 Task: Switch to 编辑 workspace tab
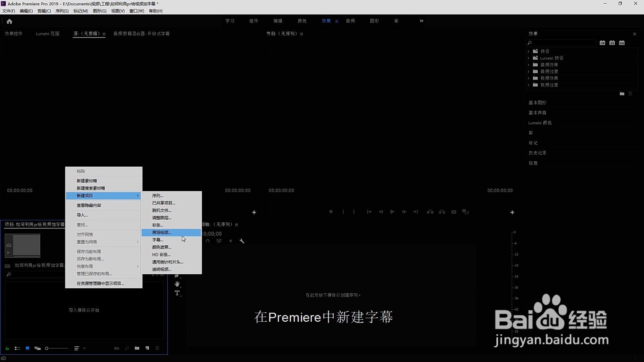278,21
